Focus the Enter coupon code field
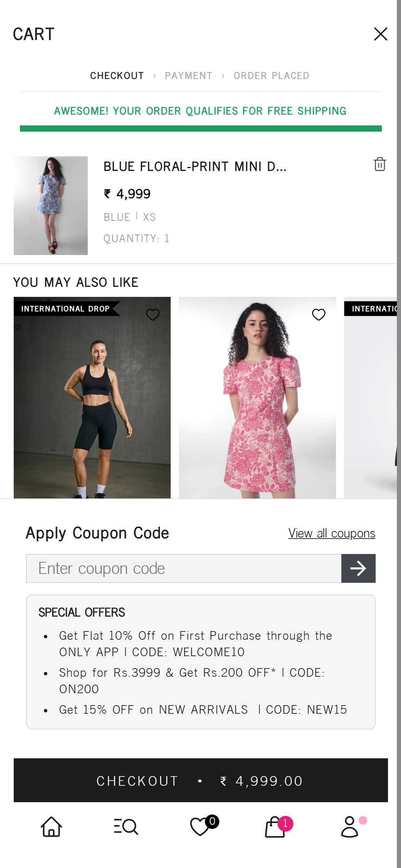The image size is (401, 868). coord(184,568)
